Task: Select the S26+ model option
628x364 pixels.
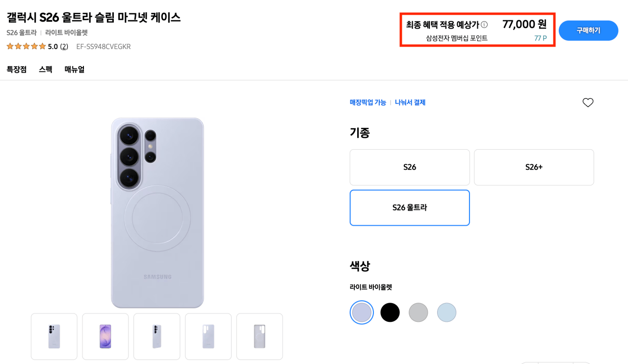Action: coord(534,167)
